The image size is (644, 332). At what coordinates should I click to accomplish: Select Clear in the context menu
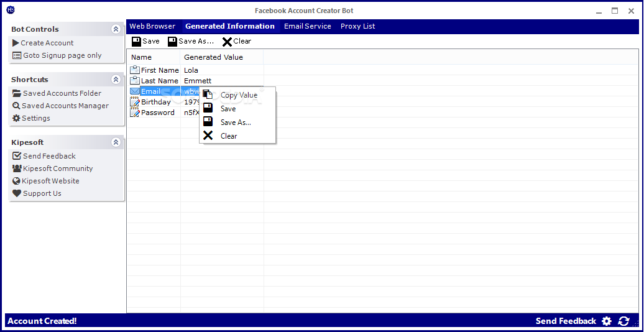[x=229, y=136]
